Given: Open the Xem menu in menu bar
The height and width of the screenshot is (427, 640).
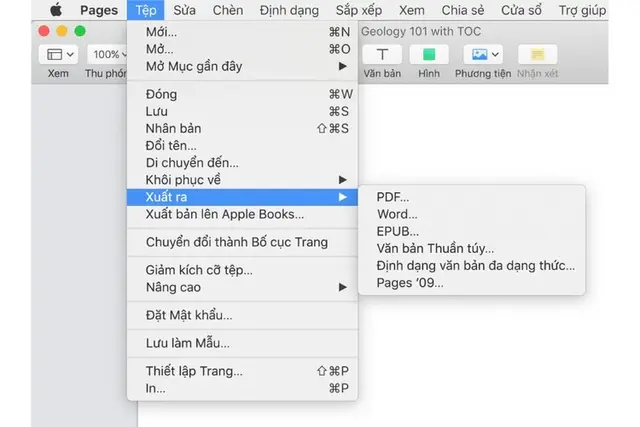Looking at the screenshot, I should 412,10.
